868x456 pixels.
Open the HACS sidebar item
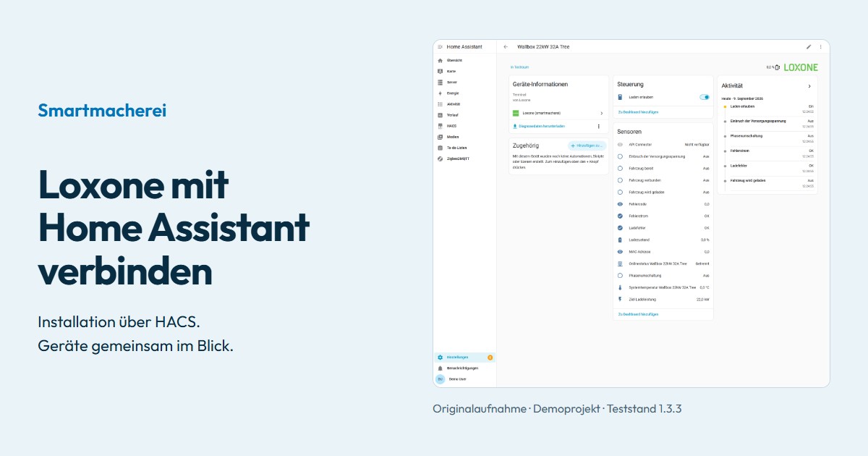pos(465,125)
